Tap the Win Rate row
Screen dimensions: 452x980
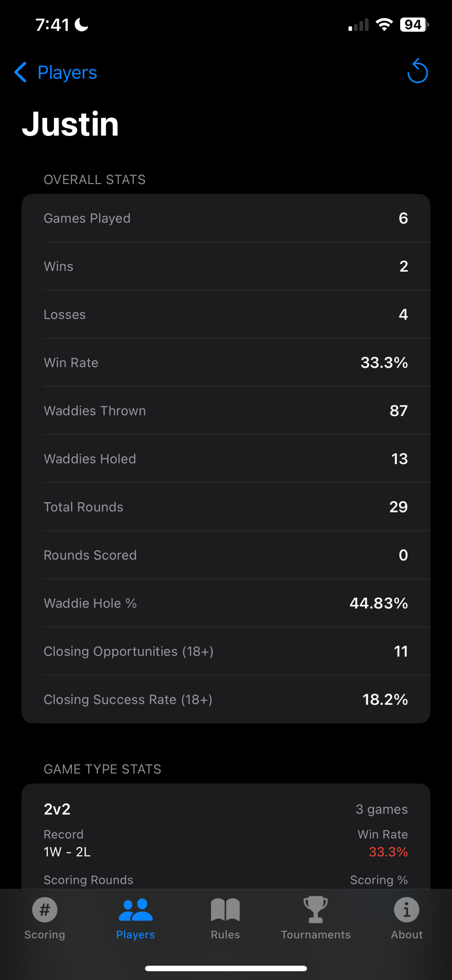(226, 362)
